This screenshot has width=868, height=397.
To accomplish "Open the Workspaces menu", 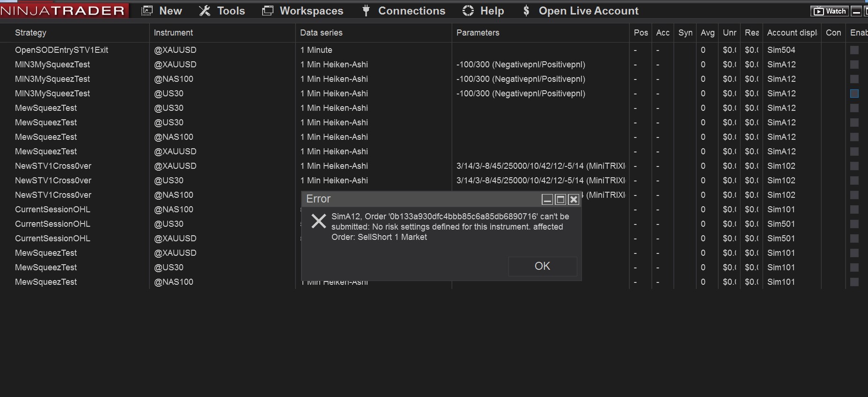I will pos(303,11).
